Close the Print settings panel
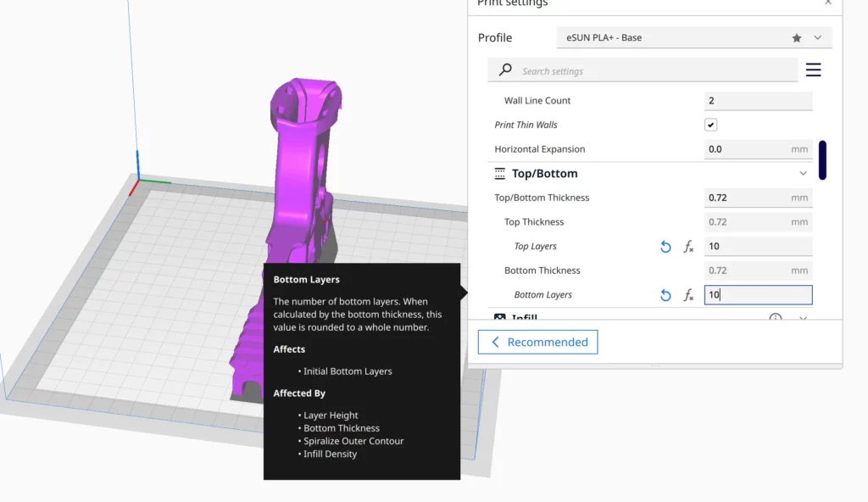 [x=827, y=3]
